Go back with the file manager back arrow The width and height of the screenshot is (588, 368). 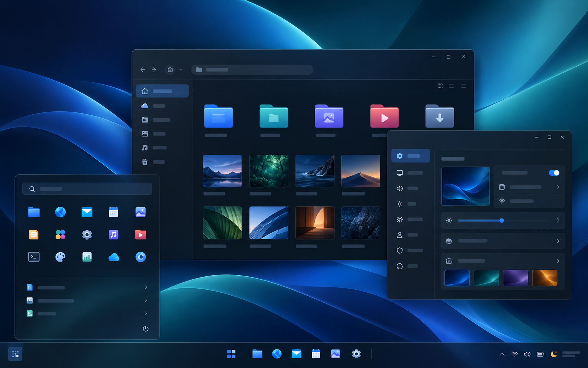pyautogui.click(x=142, y=70)
